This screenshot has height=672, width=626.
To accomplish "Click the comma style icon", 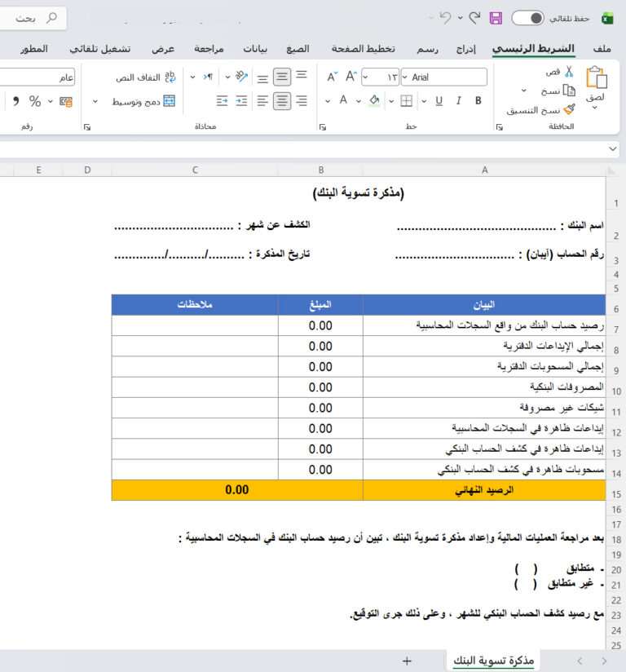I will pyautogui.click(x=15, y=100).
